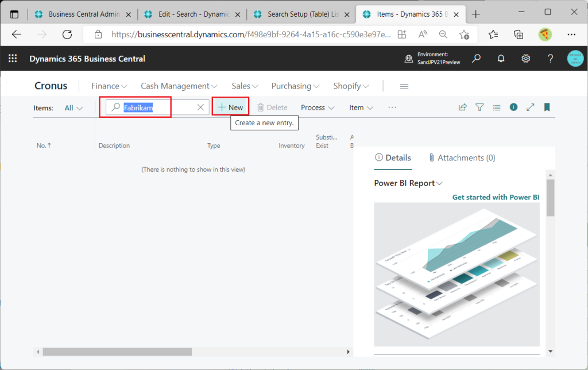
Task: Open the help question mark
Action: (x=550, y=59)
